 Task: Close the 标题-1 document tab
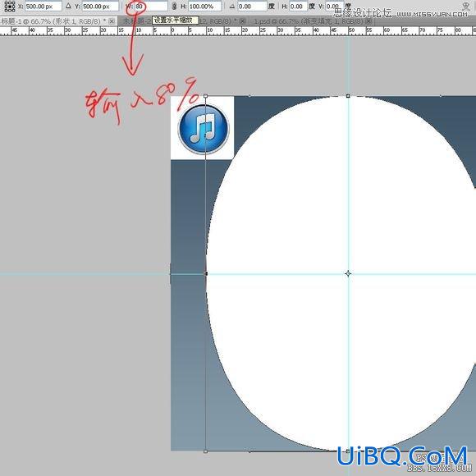112,21
